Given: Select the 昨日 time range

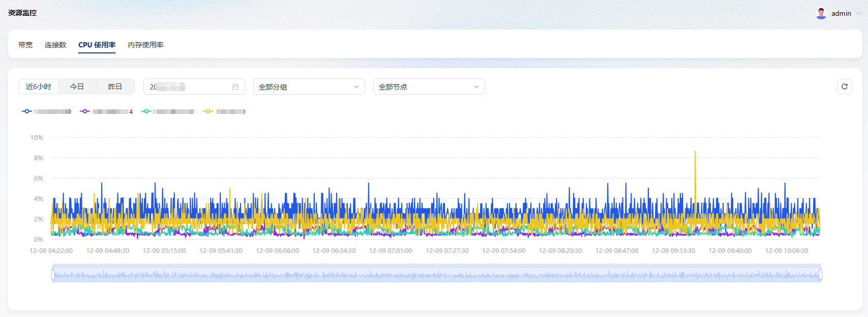Looking at the screenshot, I should pyautogui.click(x=115, y=87).
